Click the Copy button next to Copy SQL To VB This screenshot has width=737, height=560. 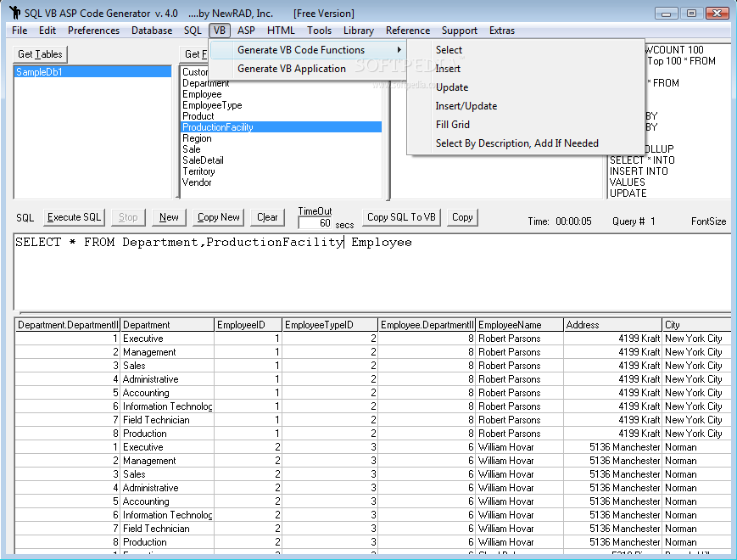coord(462,217)
